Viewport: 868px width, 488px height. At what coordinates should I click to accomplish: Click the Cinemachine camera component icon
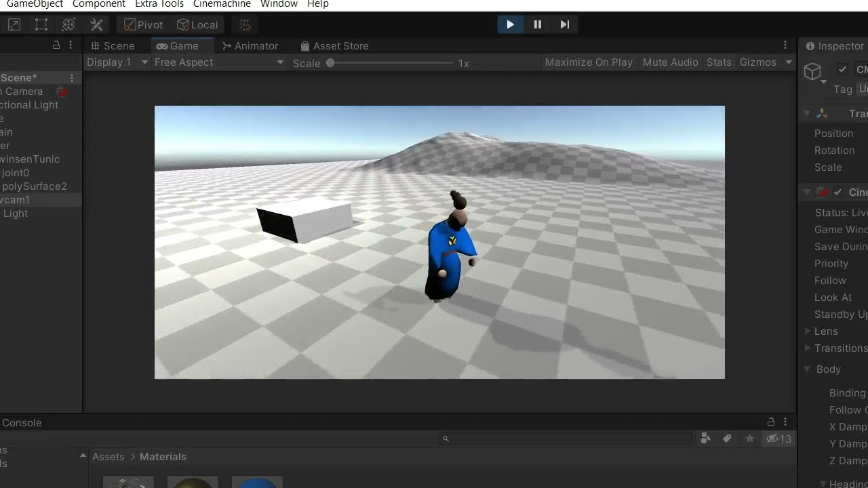(823, 192)
